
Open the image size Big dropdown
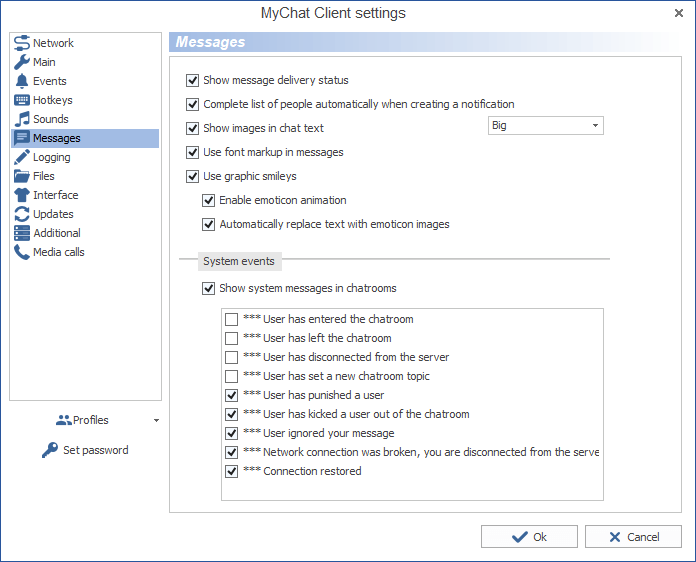click(545, 126)
